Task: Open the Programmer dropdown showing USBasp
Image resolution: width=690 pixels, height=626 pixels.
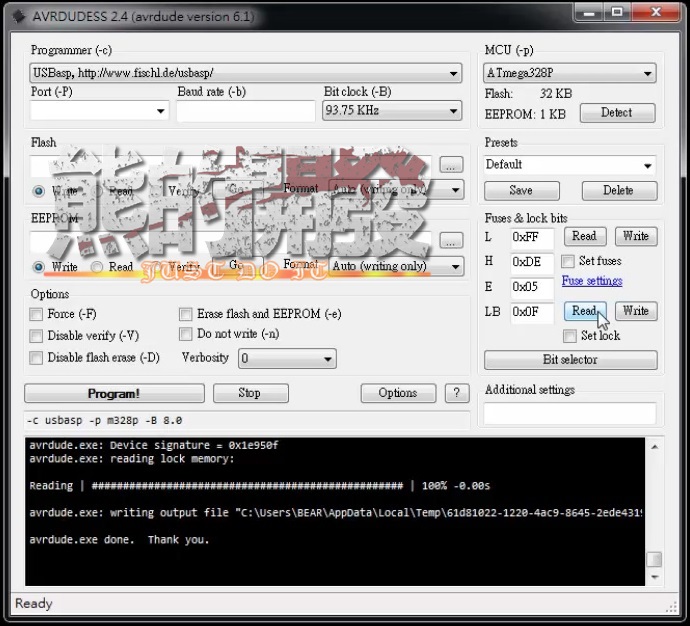Action: [x=246, y=73]
